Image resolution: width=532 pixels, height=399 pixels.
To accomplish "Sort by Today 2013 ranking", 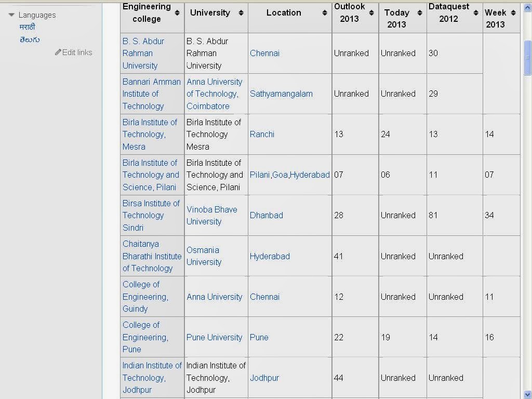I will (x=420, y=13).
